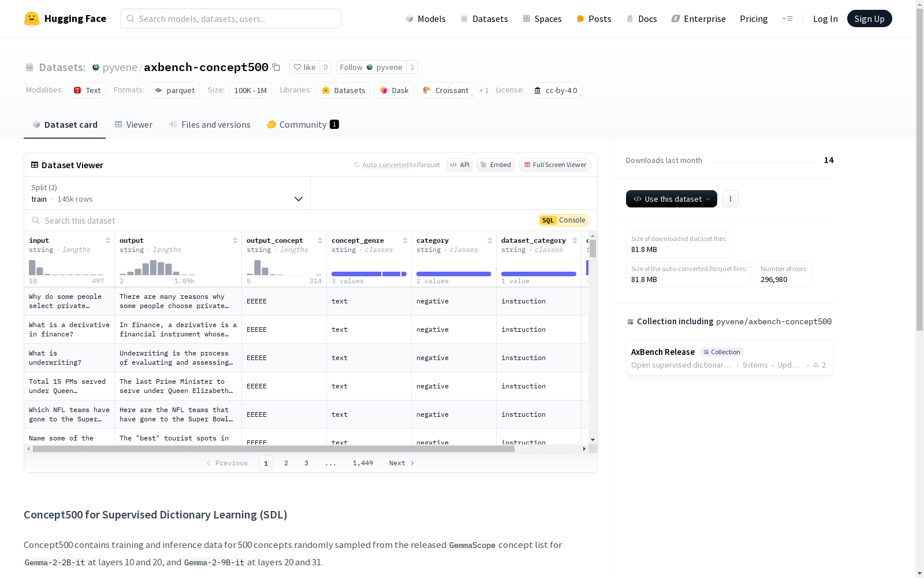Go to page 2 of the dataset
Screen dimensions: 924x578
(286, 463)
